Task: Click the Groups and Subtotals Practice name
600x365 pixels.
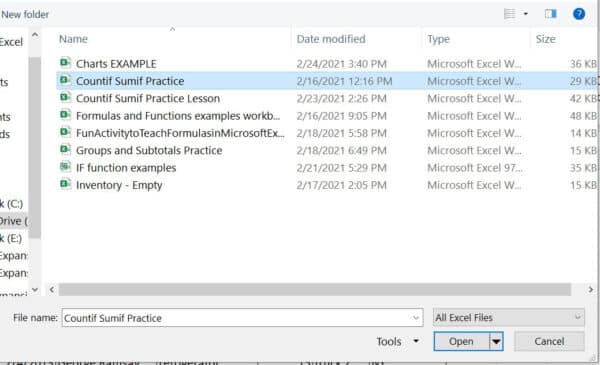Action: pyautogui.click(x=149, y=150)
